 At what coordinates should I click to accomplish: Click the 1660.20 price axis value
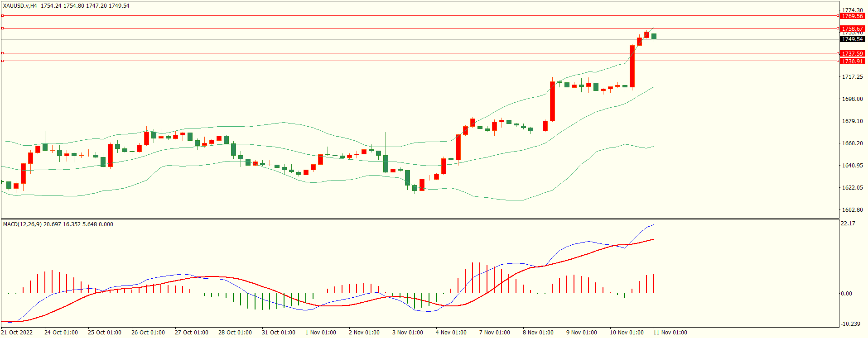[852, 143]
